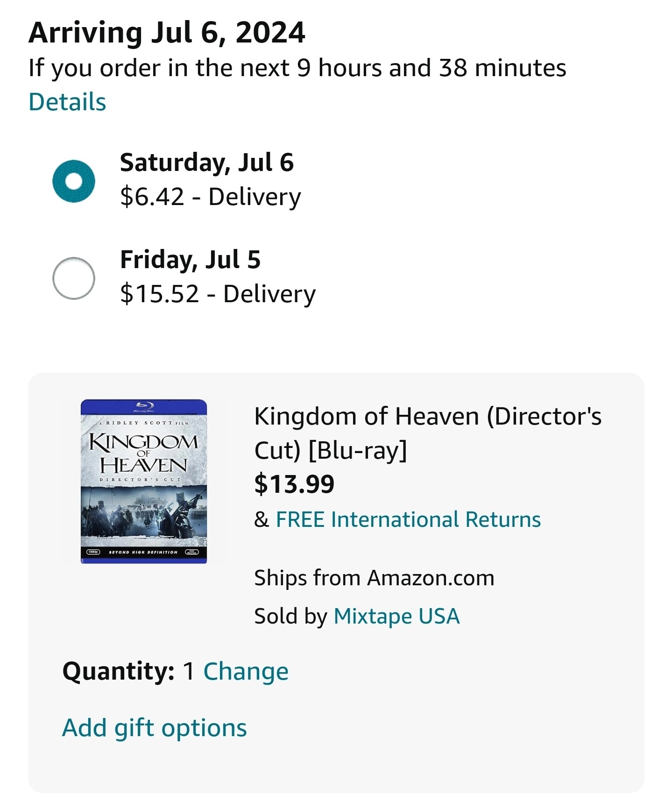Screen dimensions: 672x809
Task: Click the Blu-ray Disc logo on the cover
Action: [x=144, y=406]
